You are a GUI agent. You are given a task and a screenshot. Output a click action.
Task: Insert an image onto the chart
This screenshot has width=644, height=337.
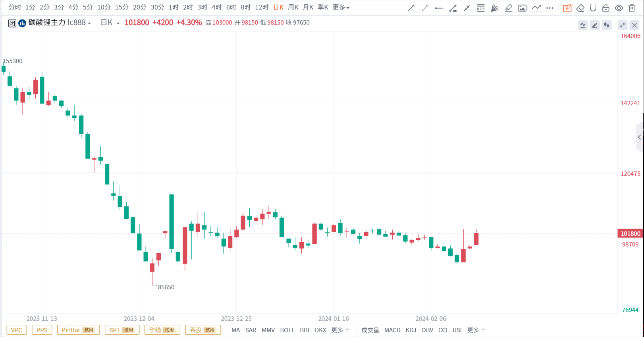point(523,8)
